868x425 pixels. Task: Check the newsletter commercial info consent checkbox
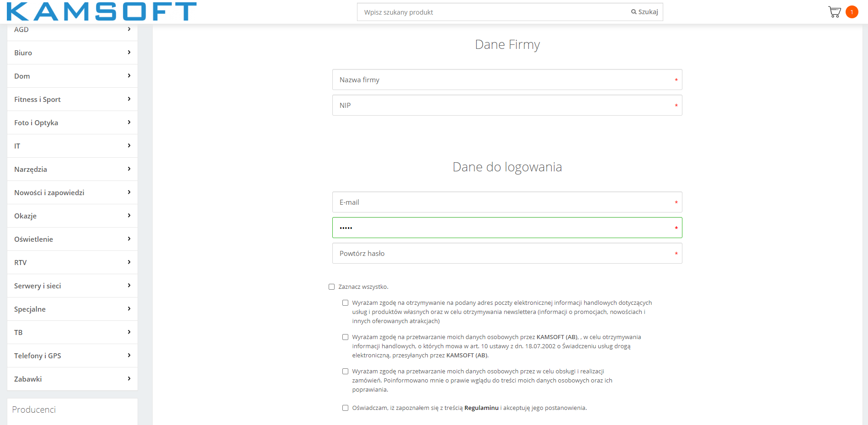coord(345,303)
